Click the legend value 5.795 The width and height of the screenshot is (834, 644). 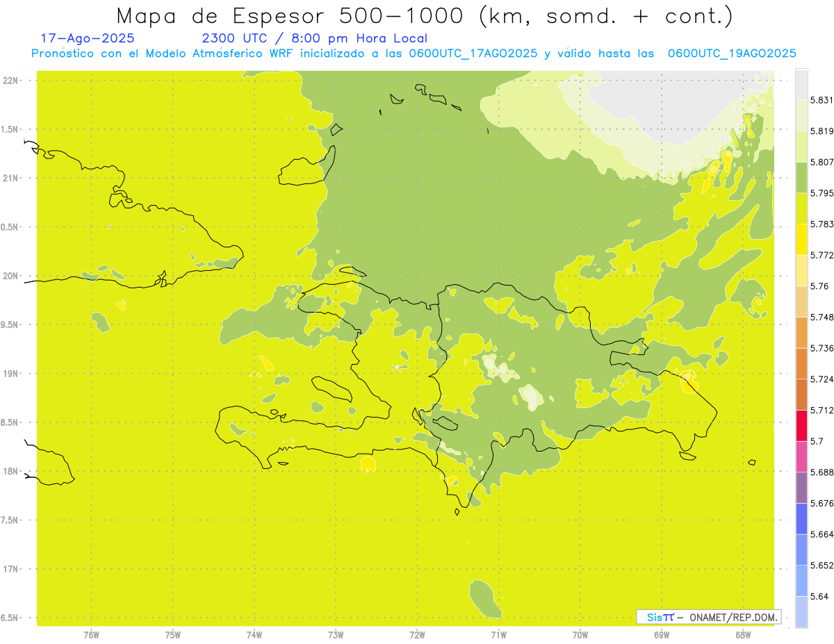click(x=821, y=193)
